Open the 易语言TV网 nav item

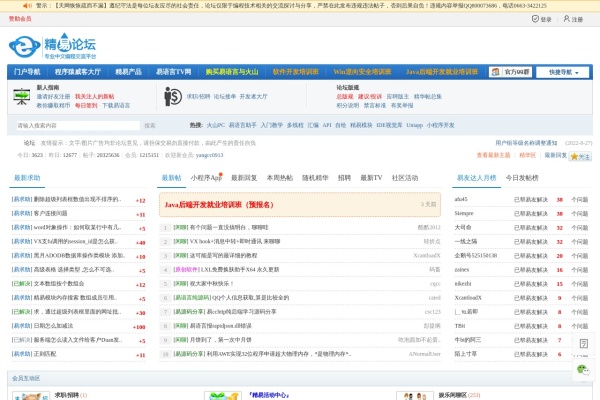pos(174,72)
